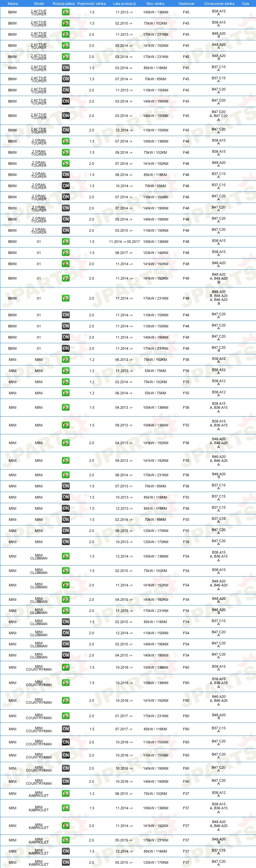Click the Lata produkcji column header
The image size is (256, 868).
tap(124, 4)
